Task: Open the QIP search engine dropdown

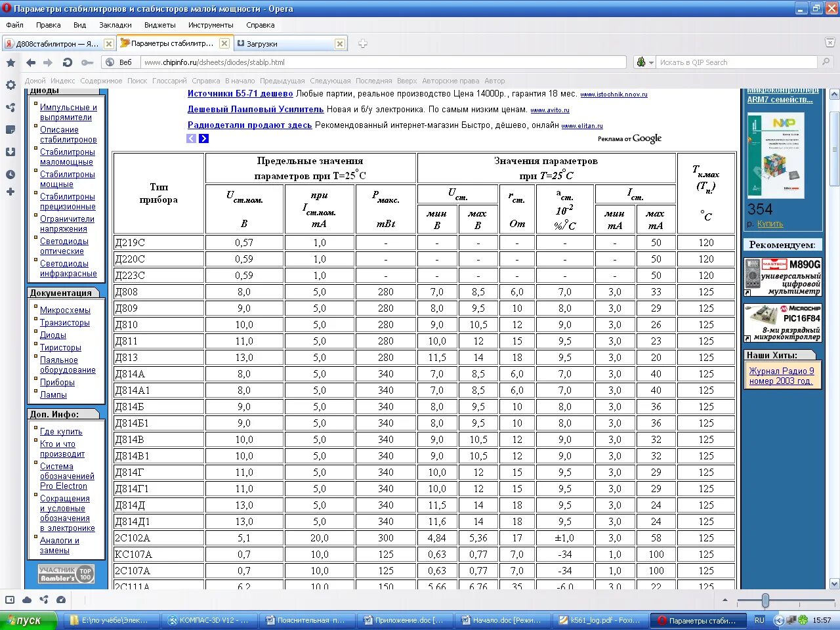Action: tap(645, 62)
